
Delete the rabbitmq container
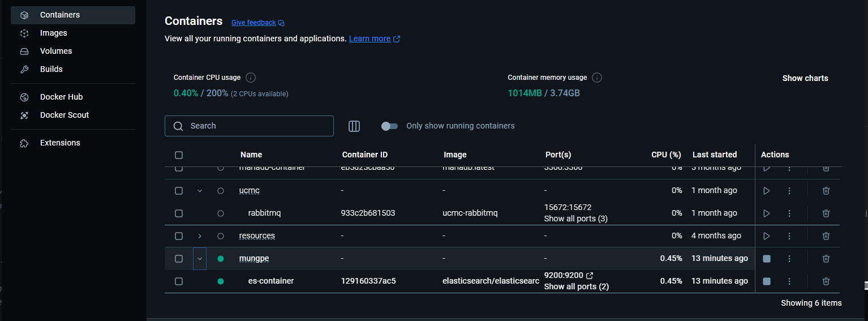(826, 213)
